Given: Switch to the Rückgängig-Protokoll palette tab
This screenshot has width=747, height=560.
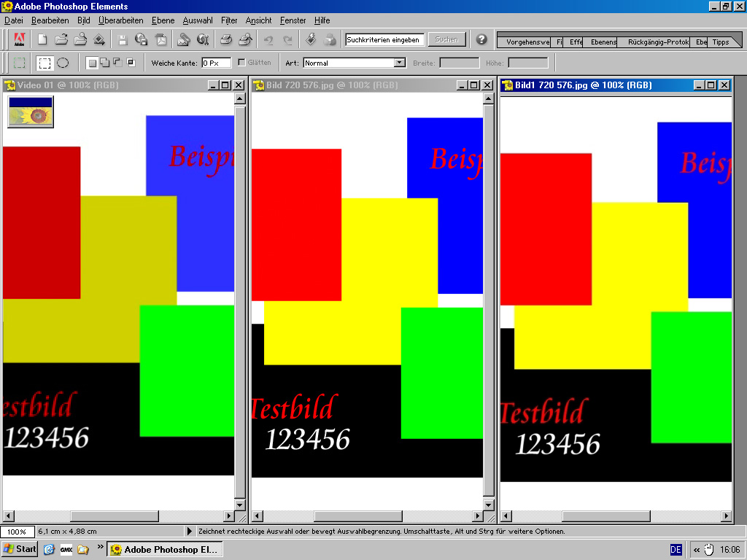Looking at the screenshot, I should pos(658,42).
